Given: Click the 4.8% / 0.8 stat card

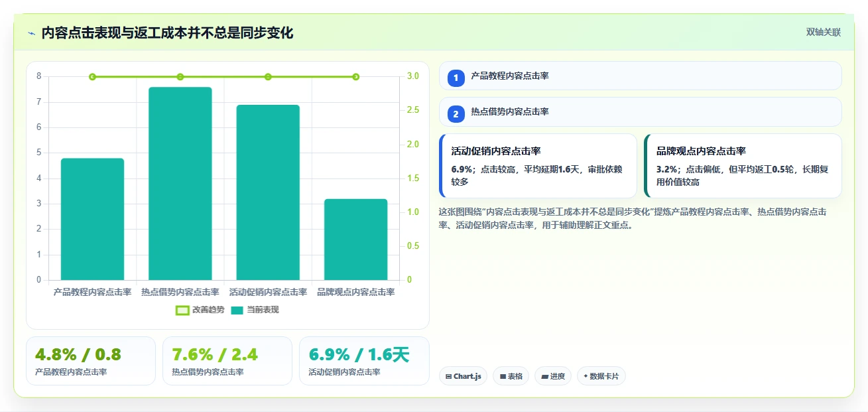Looking at the screenshot, I should click(91, 361).
